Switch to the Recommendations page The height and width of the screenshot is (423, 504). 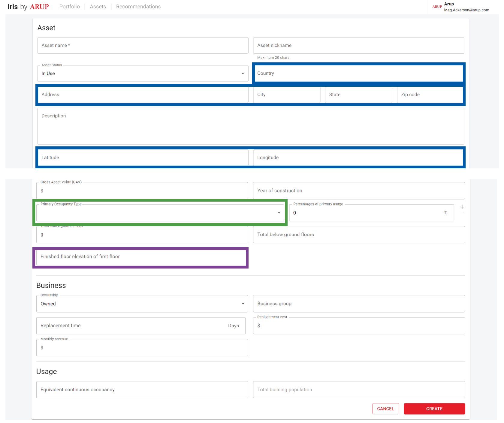[x=138, y=7]
